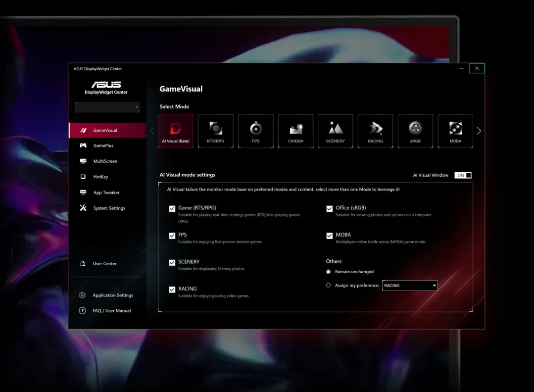Click the ASUS DisplayWidget Center logo
The image size is (534, 392).
point(106,88)
